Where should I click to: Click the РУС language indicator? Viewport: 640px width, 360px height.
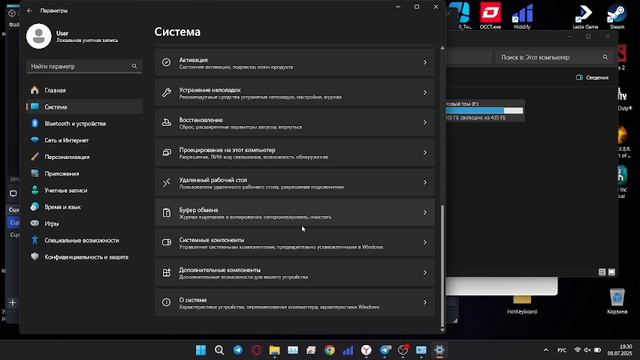coord(562,350)
